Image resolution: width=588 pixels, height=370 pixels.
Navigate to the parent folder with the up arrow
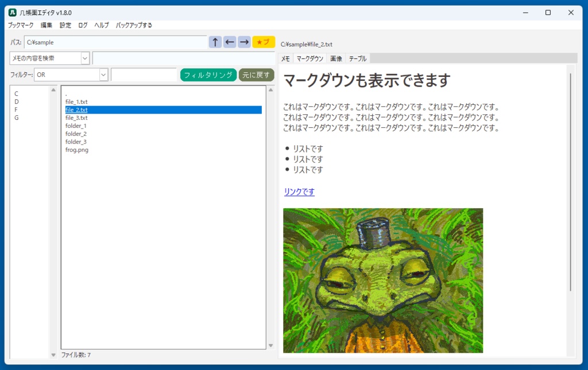click(215, 41)
